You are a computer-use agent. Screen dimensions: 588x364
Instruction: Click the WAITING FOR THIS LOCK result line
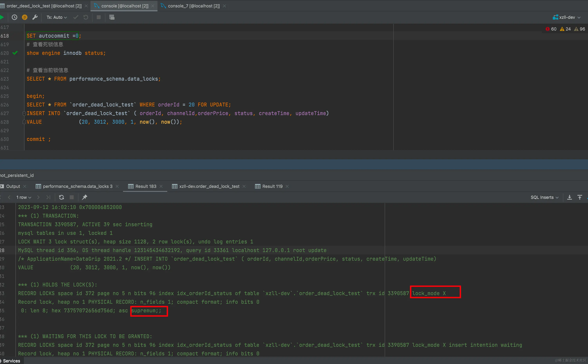[85, 336]
